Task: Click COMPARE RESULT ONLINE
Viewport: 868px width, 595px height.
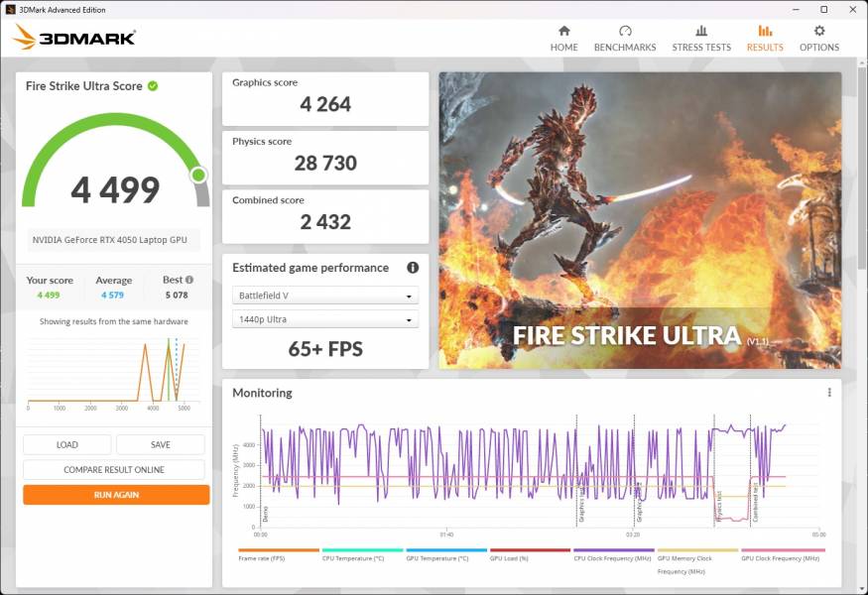Action: (114, 470)
